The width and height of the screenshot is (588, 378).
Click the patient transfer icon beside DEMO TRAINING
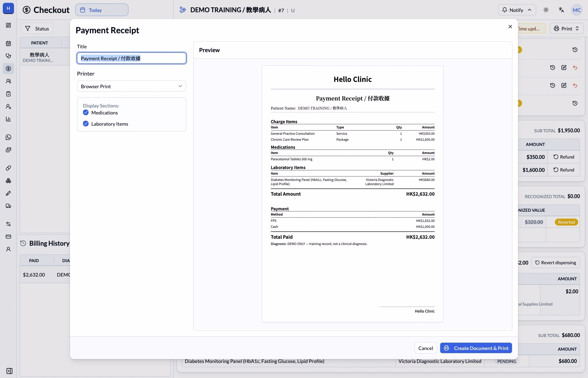tap(182, 10)
